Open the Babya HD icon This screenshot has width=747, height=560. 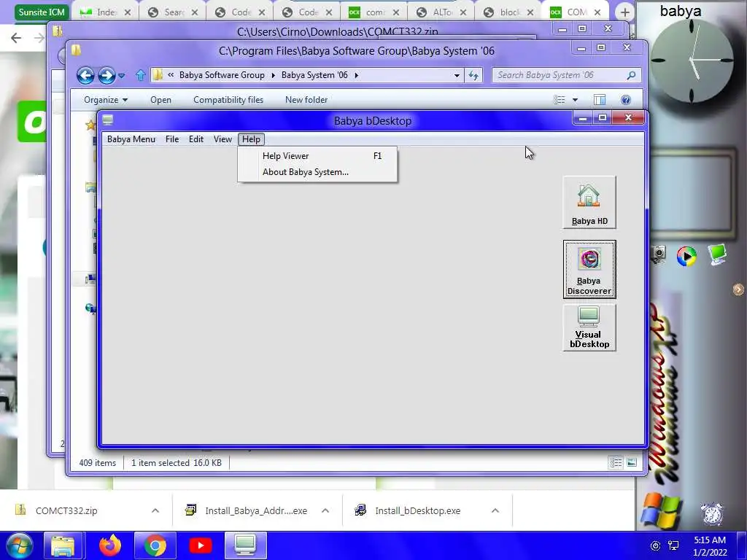coord(589,203)
